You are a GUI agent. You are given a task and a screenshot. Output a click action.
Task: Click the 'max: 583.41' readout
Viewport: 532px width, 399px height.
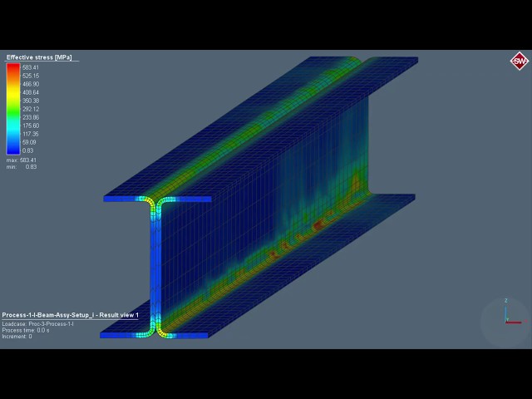point(22,160)
